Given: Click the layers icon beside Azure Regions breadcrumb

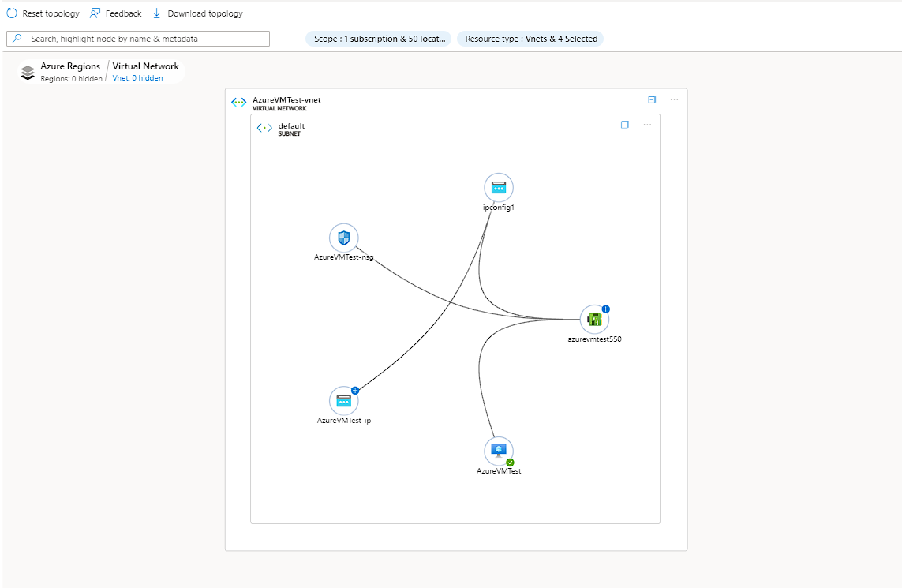Looking at the screenshot, I should tap(27, 71).
